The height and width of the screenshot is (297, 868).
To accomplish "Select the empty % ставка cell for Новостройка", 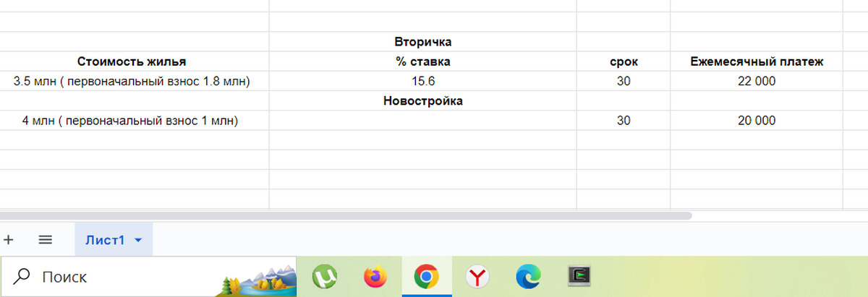I will (x=423, y=121).
